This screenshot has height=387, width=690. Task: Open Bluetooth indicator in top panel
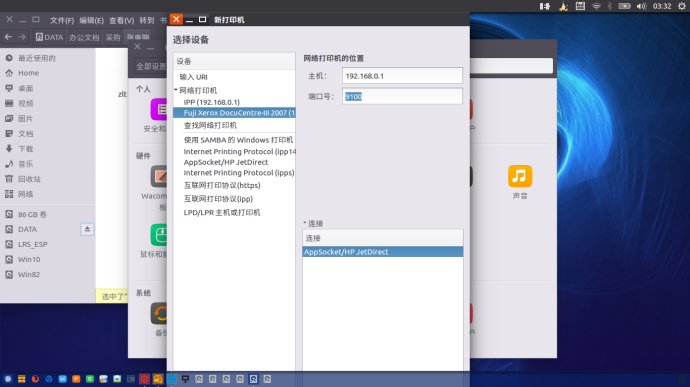coord(609,6)
